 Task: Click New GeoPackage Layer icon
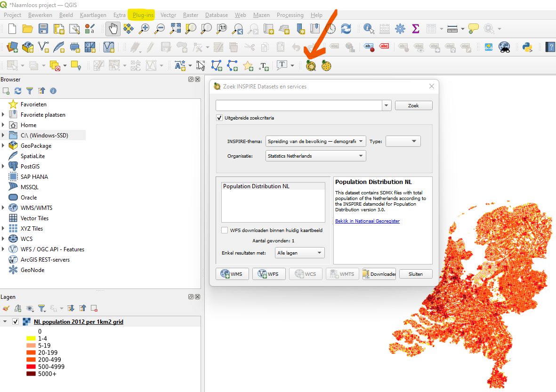[28, 47]
